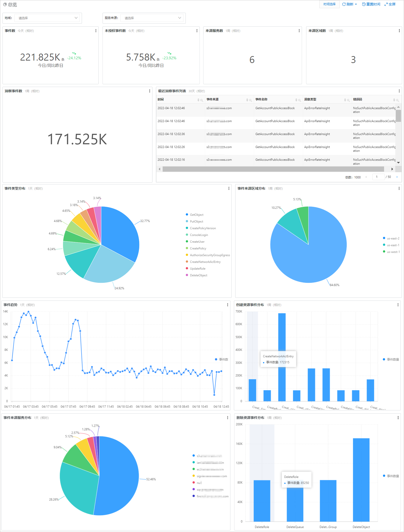Open the three-dot menu of the 事件类型分布 panel
Screen dimensions: 404x532
[x=229, y=188]
